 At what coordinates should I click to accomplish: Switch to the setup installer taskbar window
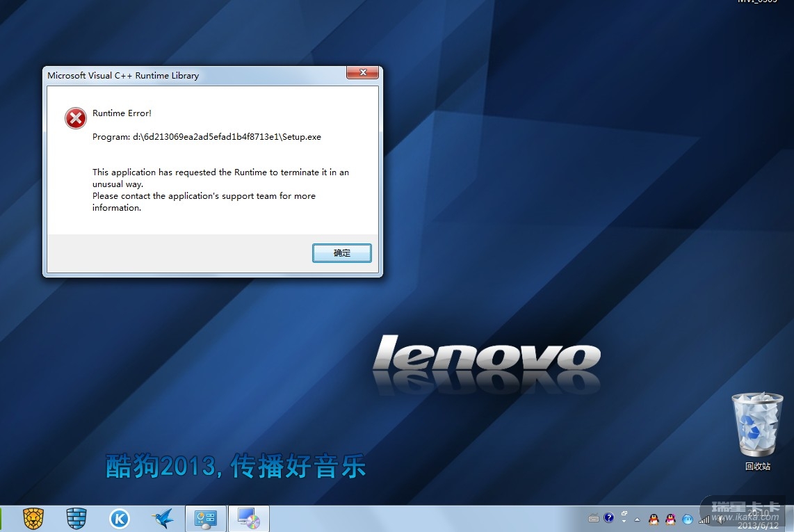coord(249,519)
